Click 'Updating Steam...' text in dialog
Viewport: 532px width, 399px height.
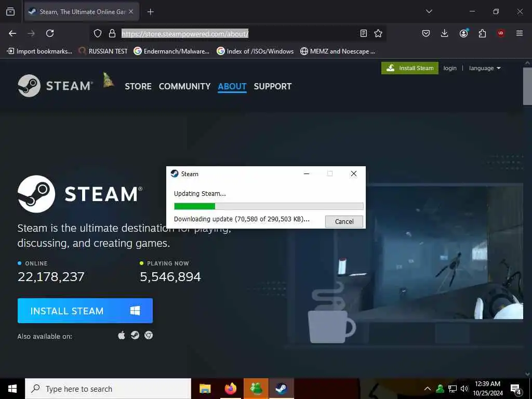point(200,194)
